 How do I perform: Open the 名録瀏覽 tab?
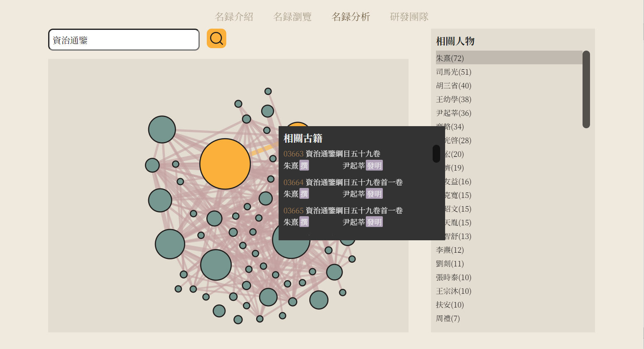click(292, 17)
